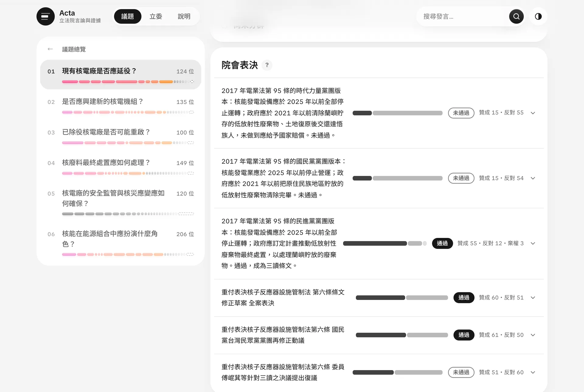Click the 206 位 count label

185,234
